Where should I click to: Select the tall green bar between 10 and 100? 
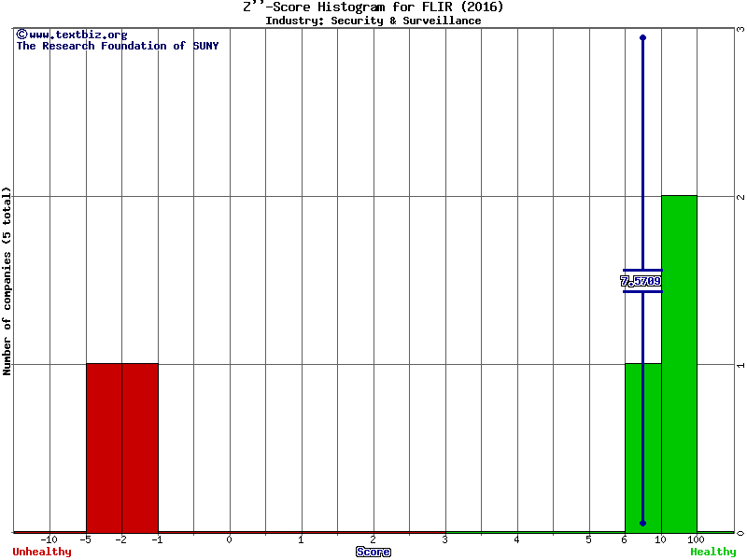[679, 363]
